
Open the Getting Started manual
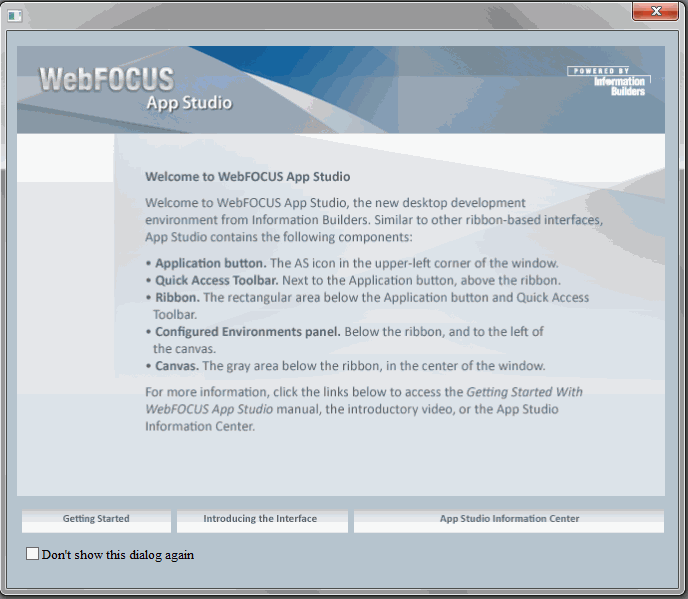96,521
